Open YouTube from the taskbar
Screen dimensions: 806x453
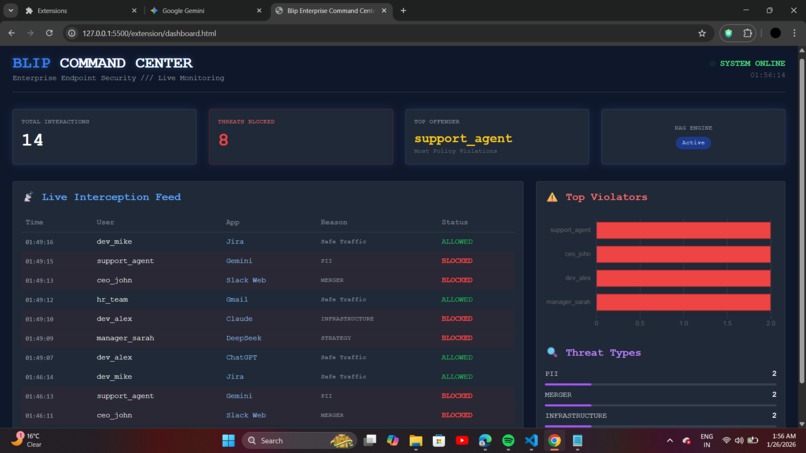point(462,441)
